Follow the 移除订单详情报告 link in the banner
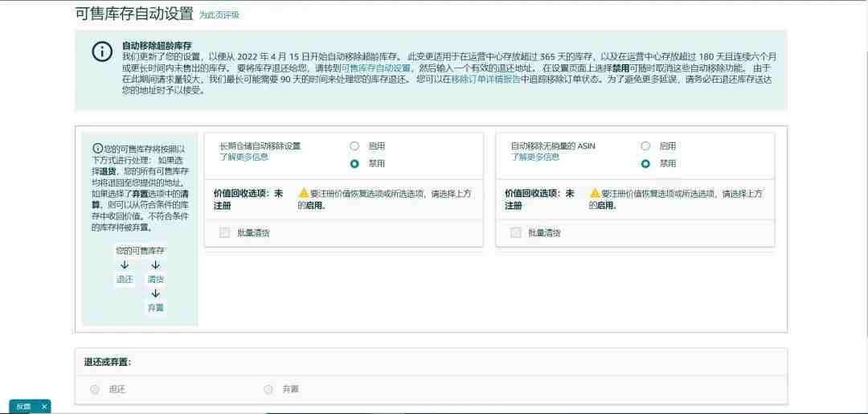This screenshot has height=414, width=868. [485, 79]
